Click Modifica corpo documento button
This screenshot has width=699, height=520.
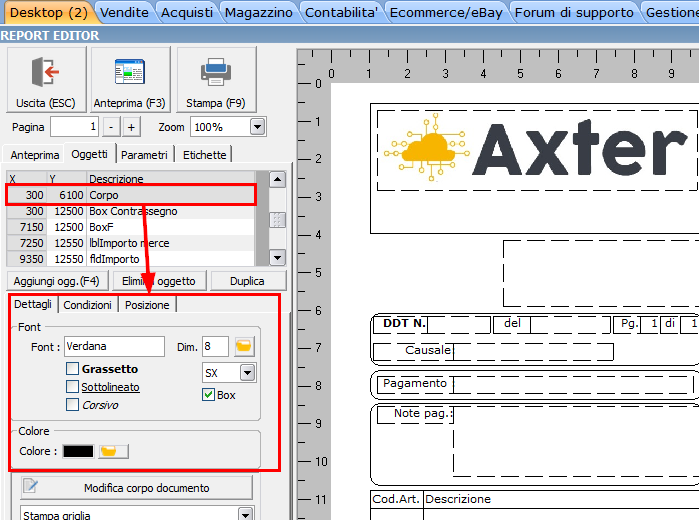coord(136,487)
